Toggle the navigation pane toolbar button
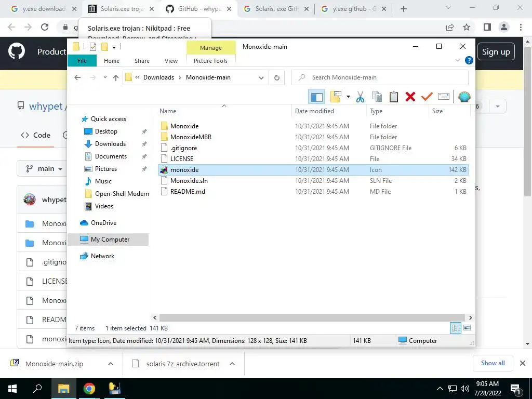532x399 pixels. (x=316, y=97)
